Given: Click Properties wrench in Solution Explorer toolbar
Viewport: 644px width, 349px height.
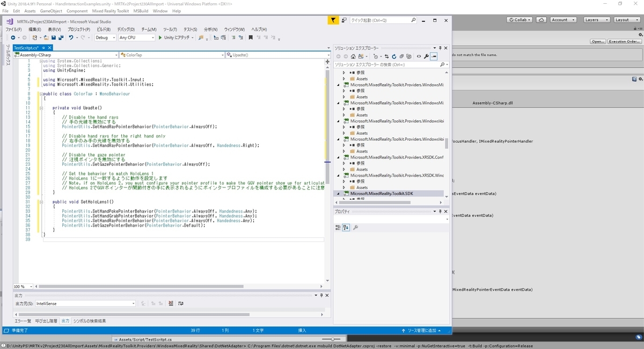Looking at the screenshot, I should click(x=426, y=56).
